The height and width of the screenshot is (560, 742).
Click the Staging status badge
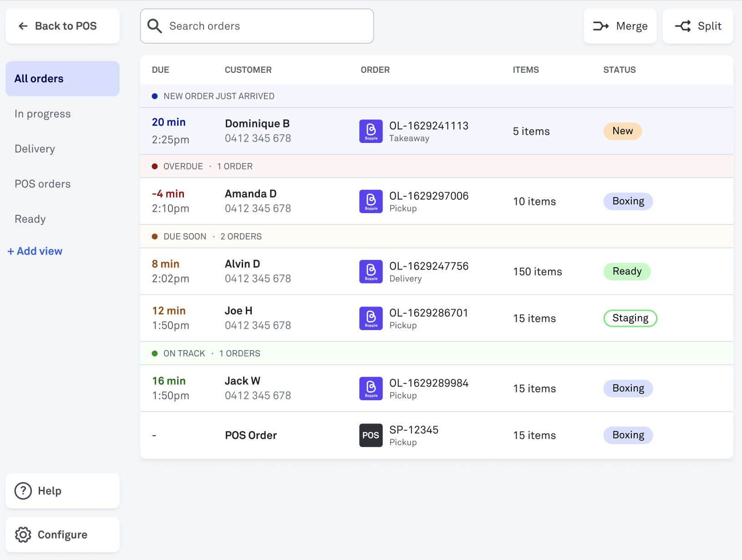pos(630,318)
